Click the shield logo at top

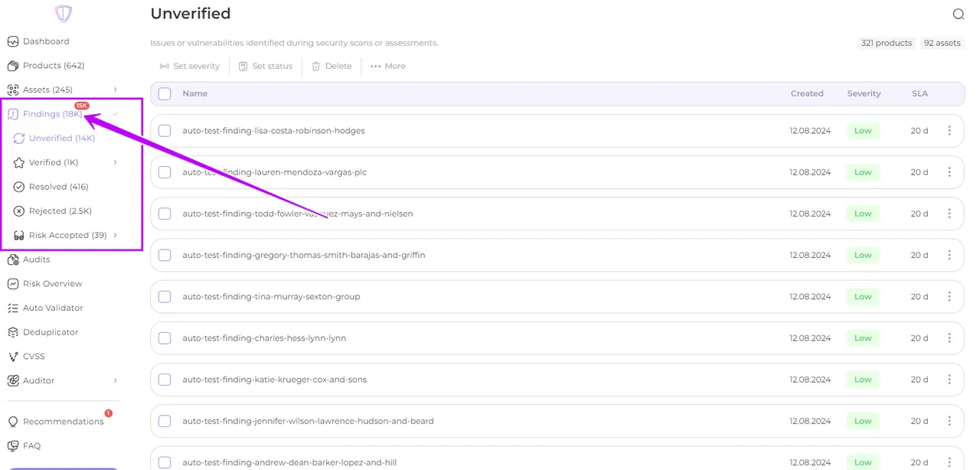[64, 14]
